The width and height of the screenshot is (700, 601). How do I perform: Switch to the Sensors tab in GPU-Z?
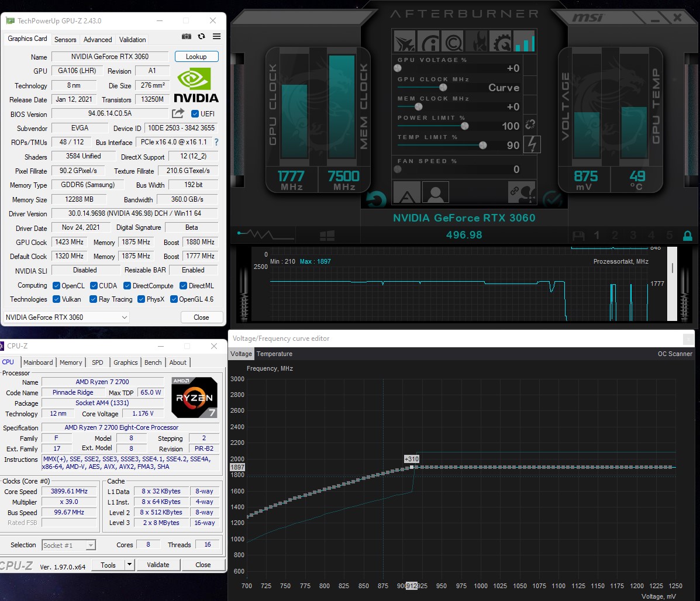click(x=65, y=40)
